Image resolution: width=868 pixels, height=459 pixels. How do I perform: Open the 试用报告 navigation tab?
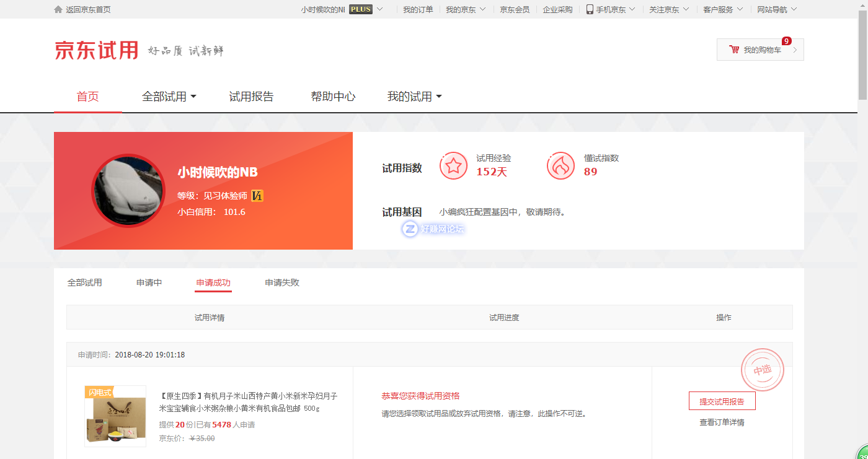251,97
